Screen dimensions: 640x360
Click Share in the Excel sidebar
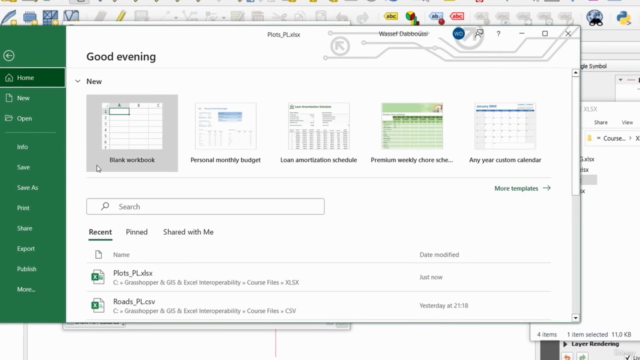coord(24,228)
